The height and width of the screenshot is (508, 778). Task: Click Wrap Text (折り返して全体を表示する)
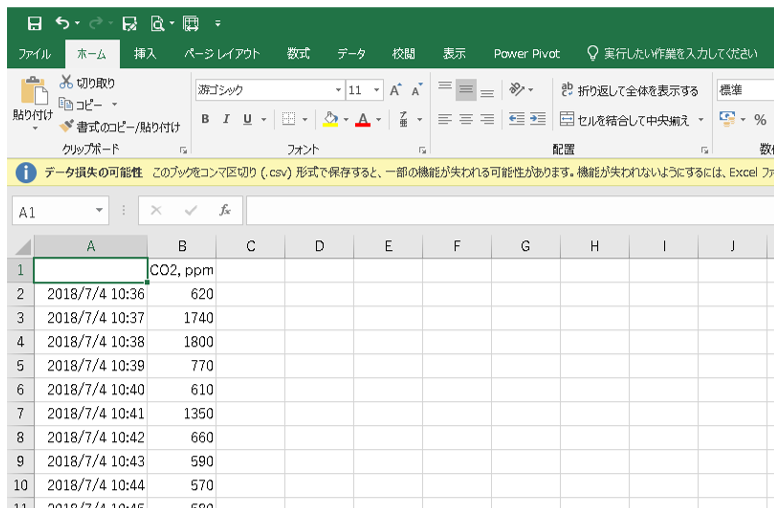tap(629, 90)
